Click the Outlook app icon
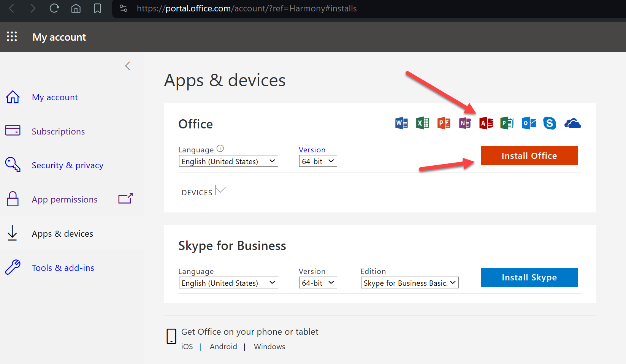 click(x=529, y=123)
